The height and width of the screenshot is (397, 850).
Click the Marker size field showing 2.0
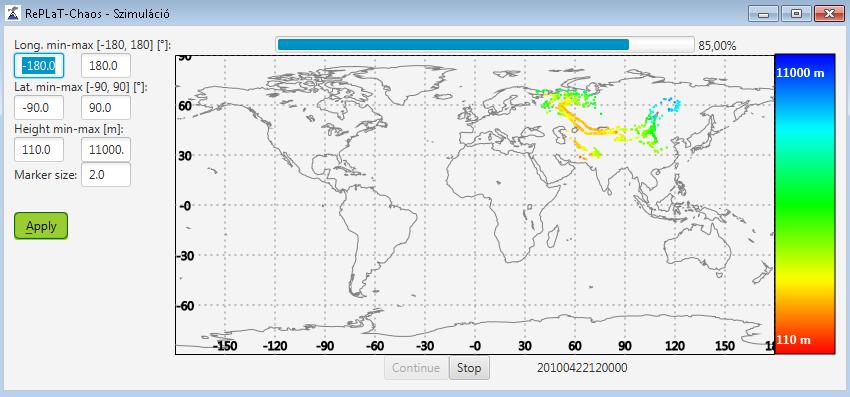click(x=106, y=175)
